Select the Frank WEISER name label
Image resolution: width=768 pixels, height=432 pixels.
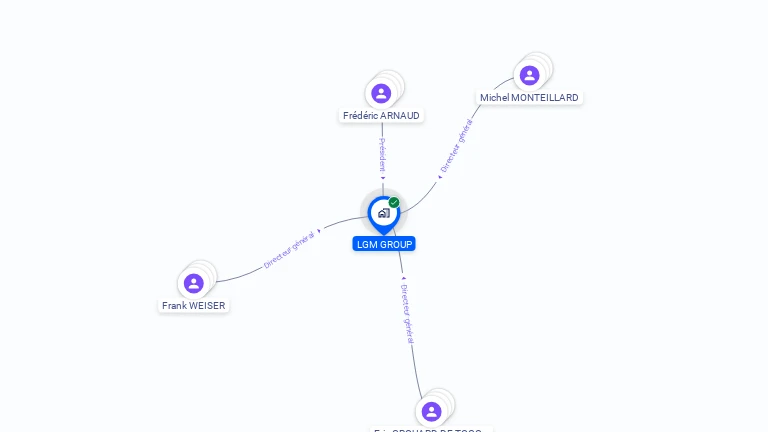pyautogui.click(x=193, y=306)
